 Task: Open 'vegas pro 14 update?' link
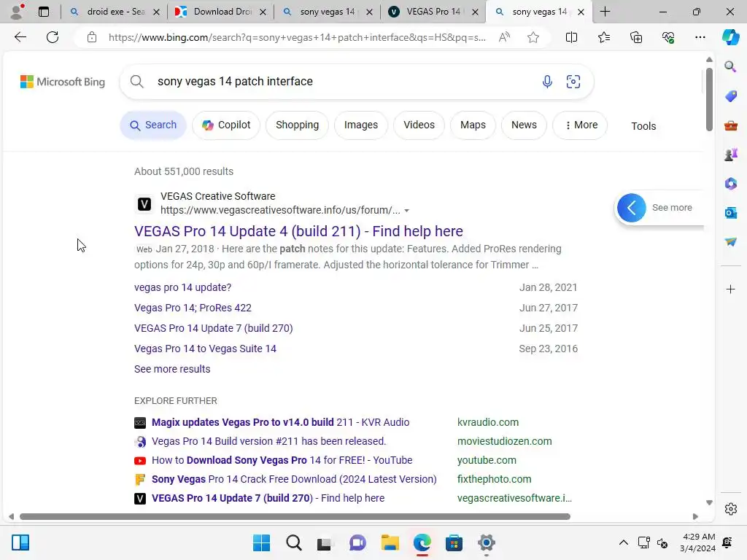tap(182, 287)
